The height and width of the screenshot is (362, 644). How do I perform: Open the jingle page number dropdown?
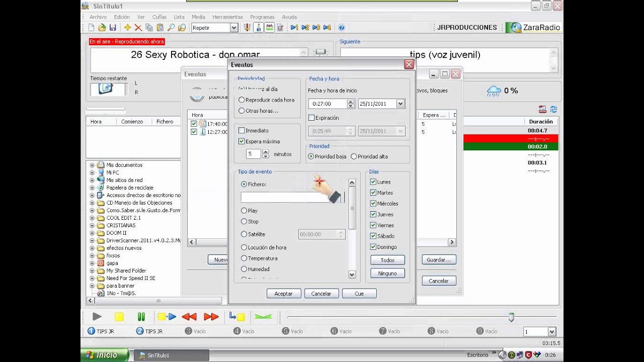(552, 332)
